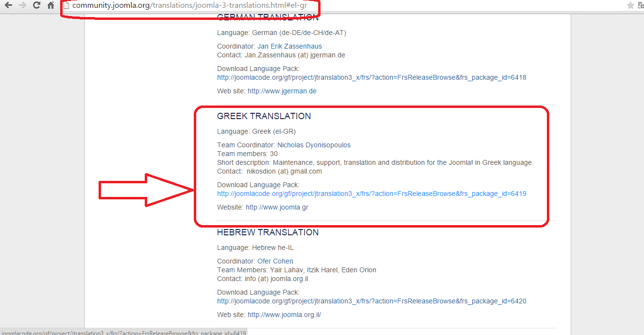Click the text 'Team members: 30'
Viewport: 644px width, 335px height.
247,154
